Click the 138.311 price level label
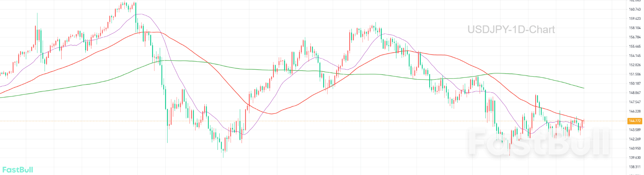Image resolution: width=644 pixels, height=175 pixels. [634, 167]
